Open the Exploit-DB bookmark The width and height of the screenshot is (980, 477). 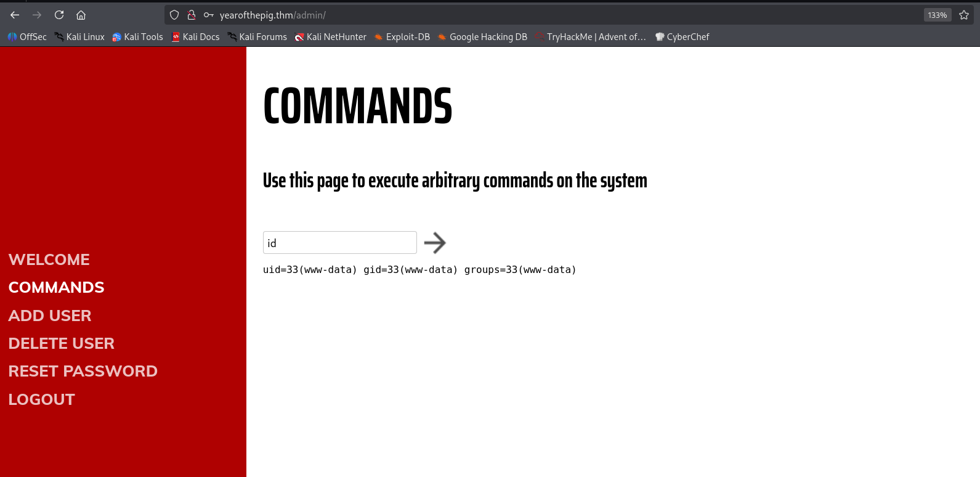click(402, 37)
